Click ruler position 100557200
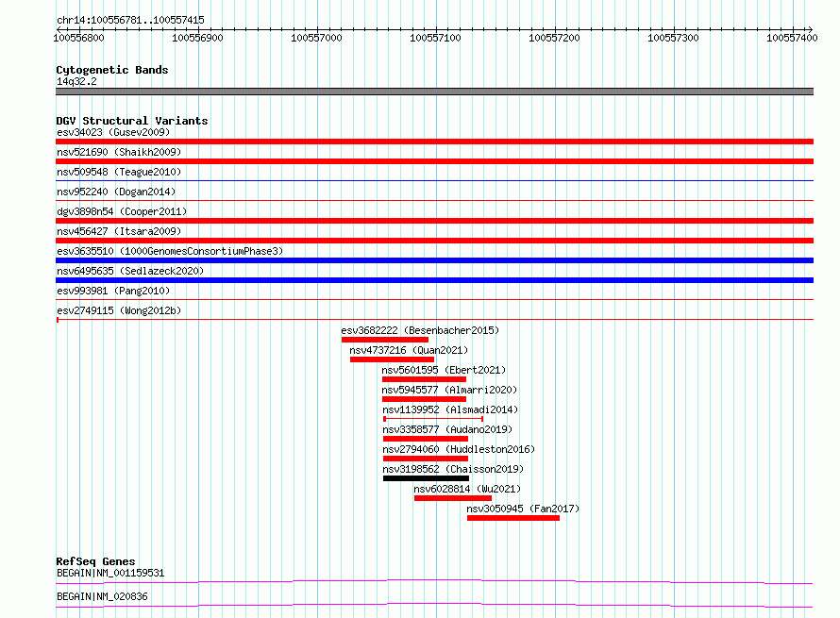Viewport: 840px width, 618px height. pos(554,38)
